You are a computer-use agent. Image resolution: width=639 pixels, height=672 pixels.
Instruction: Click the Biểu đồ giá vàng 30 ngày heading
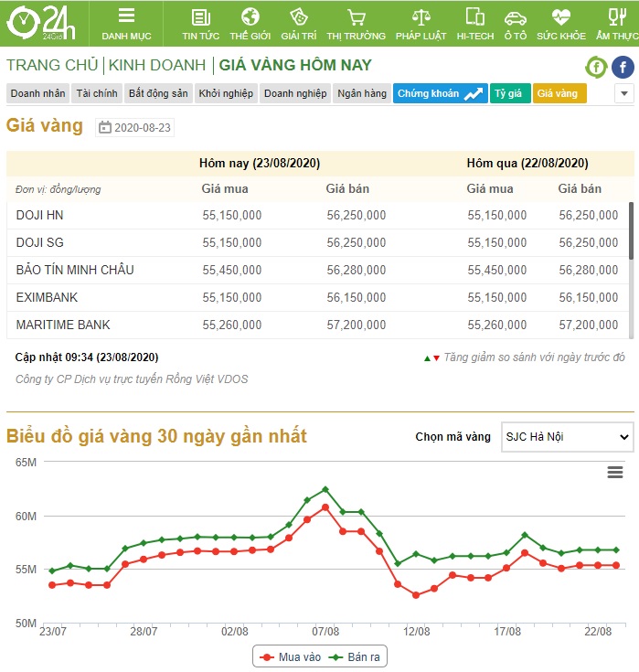click(x=156, y=436)
